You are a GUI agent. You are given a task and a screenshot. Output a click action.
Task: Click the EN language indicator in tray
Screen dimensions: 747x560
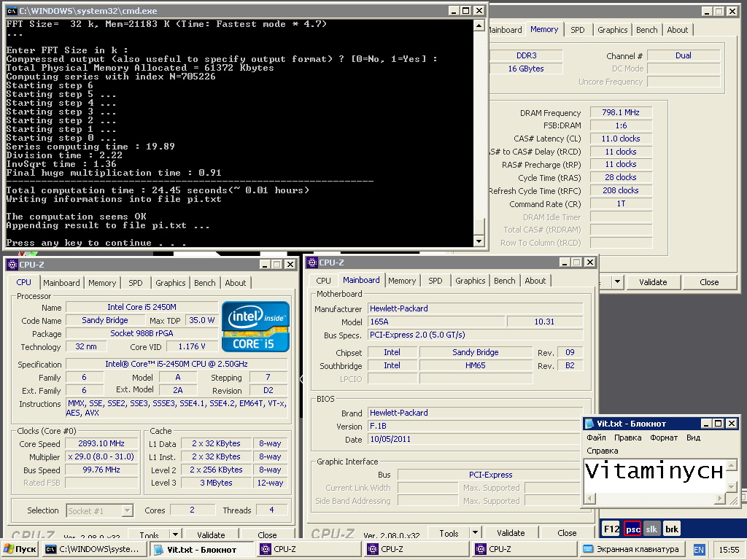(x=698, y=550)
